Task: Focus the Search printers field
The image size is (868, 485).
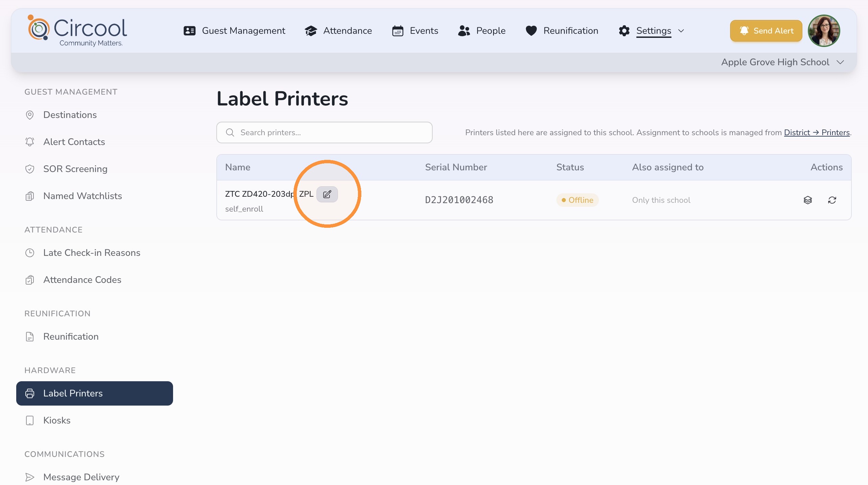Action: click(324, 132)
